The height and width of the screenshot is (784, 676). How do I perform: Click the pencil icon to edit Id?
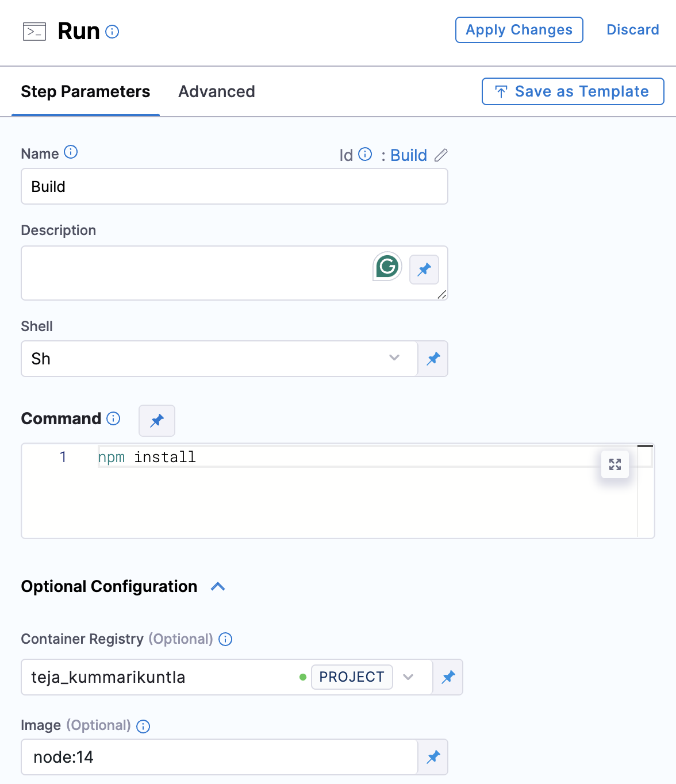pyautogui.click(x=441, y=155)
